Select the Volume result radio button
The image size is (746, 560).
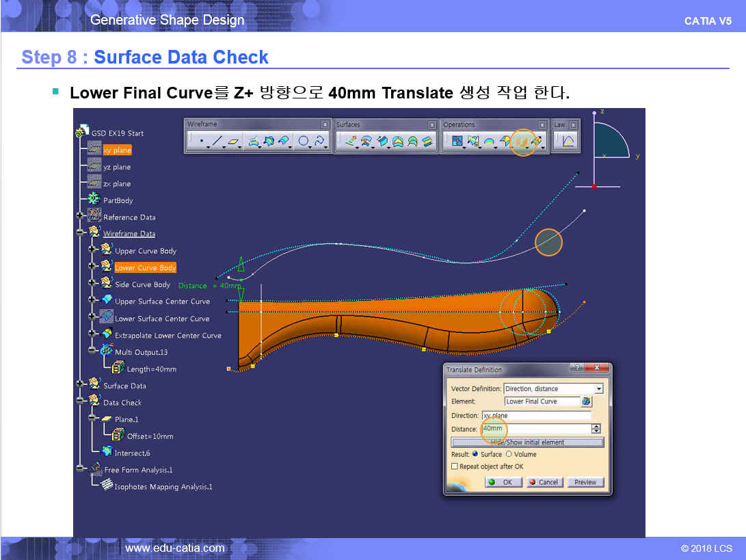coord(509,454)
